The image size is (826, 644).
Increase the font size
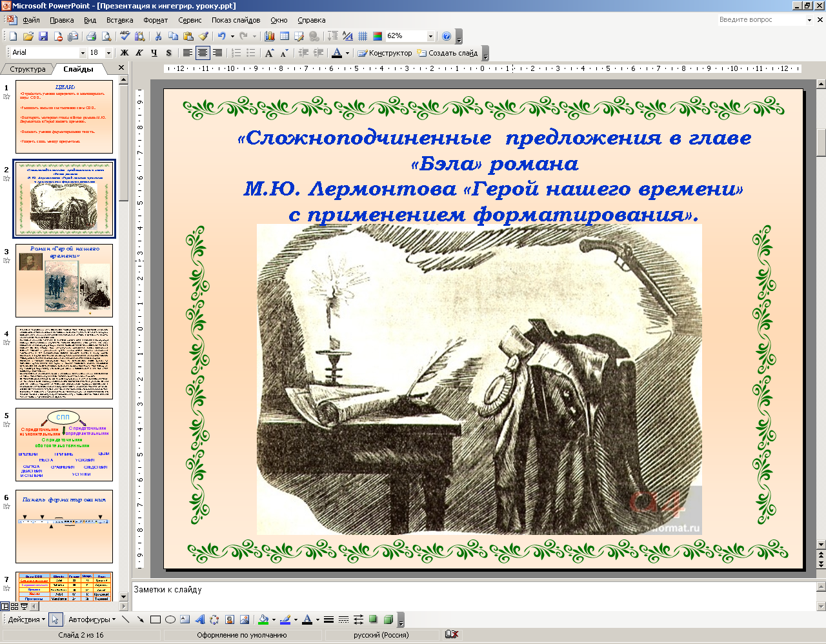click(269, 53)
